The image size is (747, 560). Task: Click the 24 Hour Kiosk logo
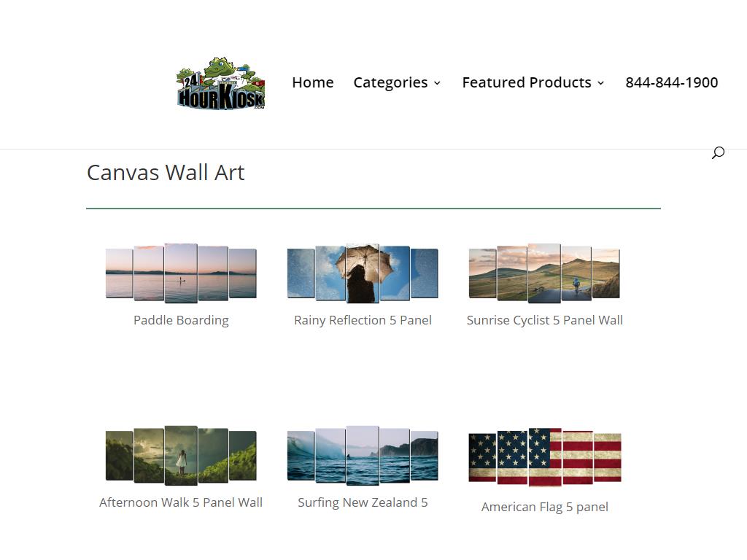221,84
